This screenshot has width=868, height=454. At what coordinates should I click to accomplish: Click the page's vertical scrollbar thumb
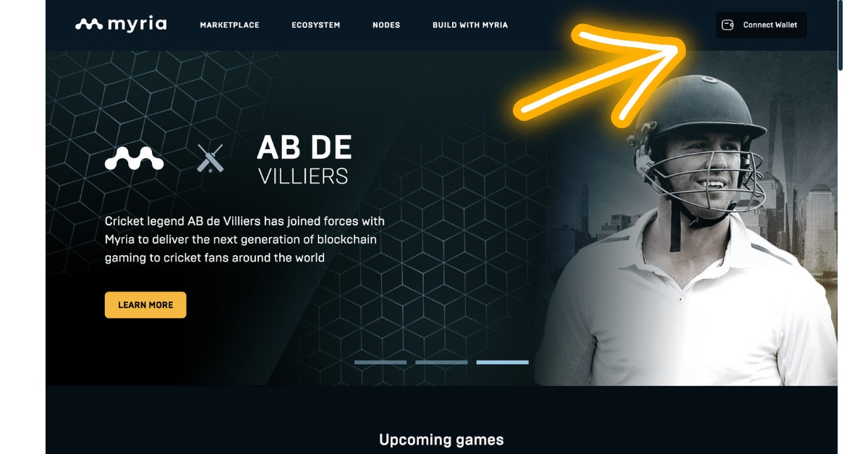841,36
